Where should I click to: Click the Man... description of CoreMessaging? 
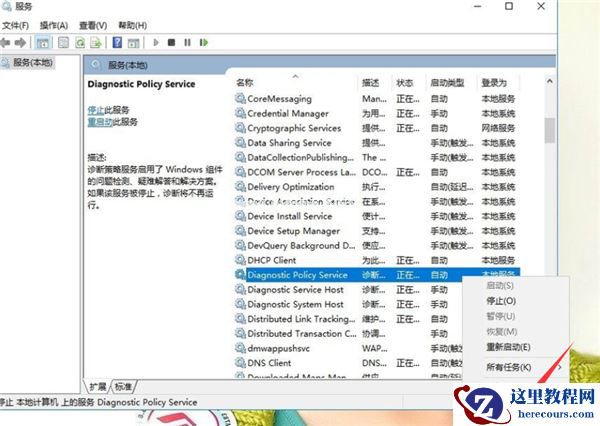[x=374, y=99]
